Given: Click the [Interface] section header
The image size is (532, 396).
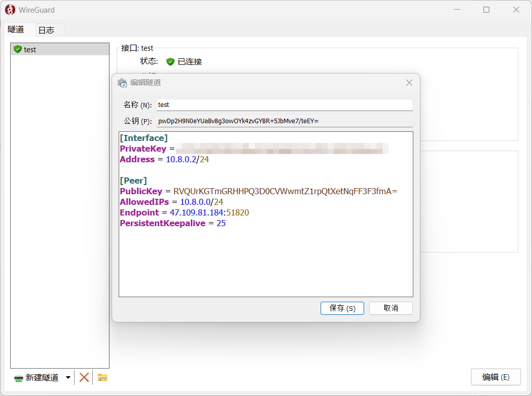Looking at the screenshot, I should click(x=144, y=138).
